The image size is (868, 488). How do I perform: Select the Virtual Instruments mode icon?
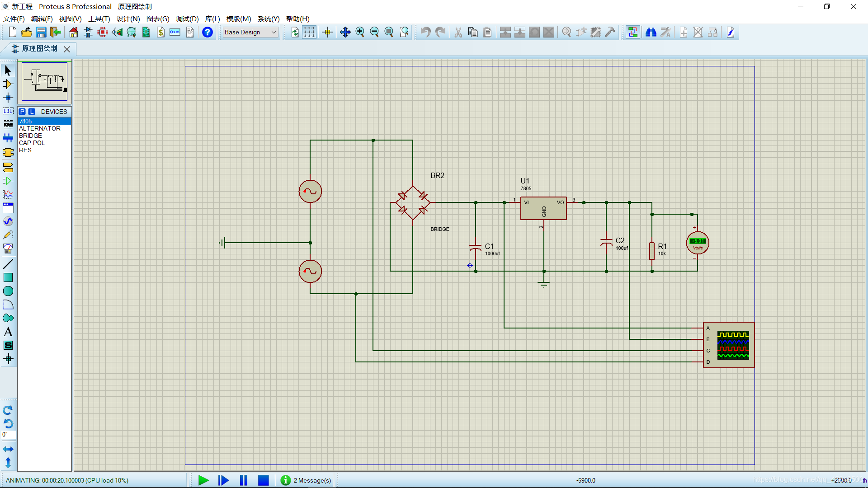tap(8, 249)
